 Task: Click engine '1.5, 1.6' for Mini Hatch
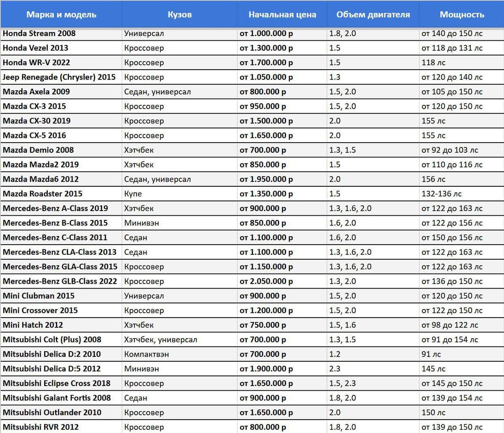point(373,325)
